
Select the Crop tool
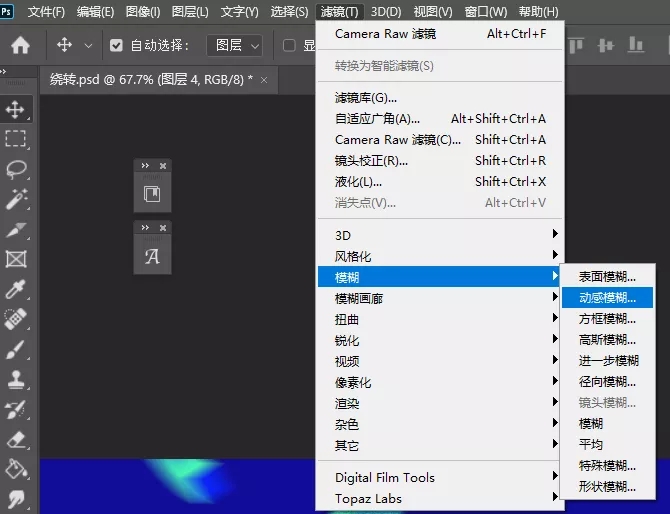coord(16,229)
